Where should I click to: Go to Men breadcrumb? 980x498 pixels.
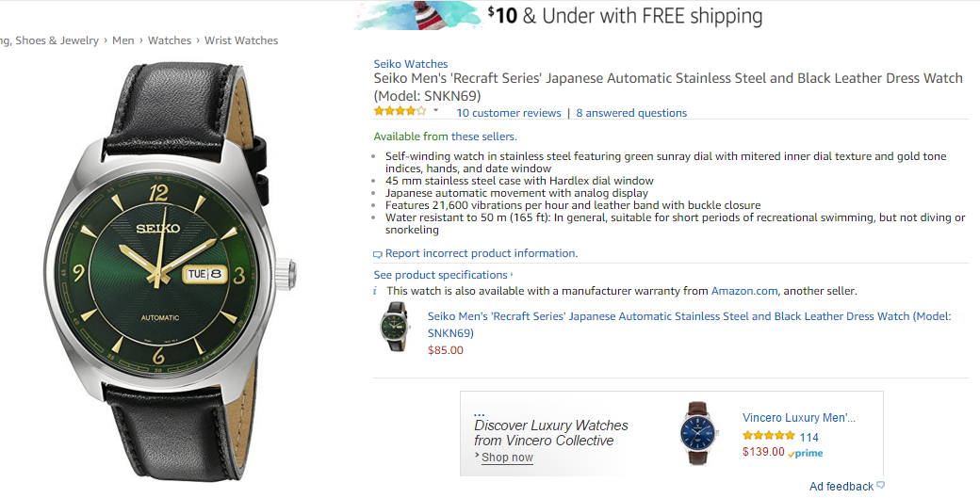123,40
